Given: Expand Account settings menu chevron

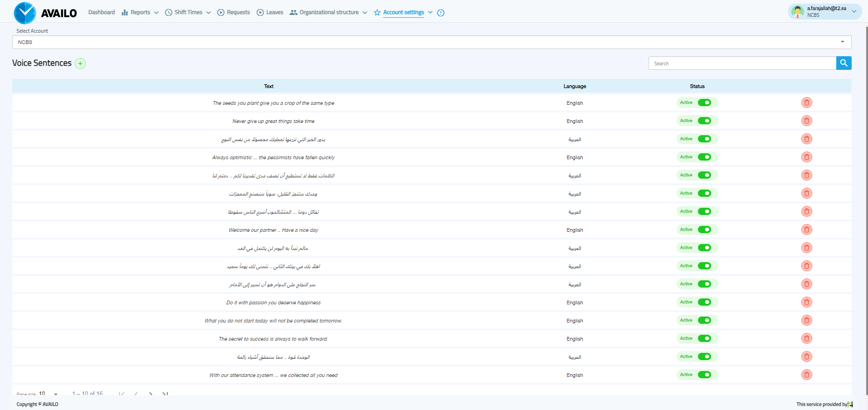Looking at the screenshot, I should [x=430, y=13].
